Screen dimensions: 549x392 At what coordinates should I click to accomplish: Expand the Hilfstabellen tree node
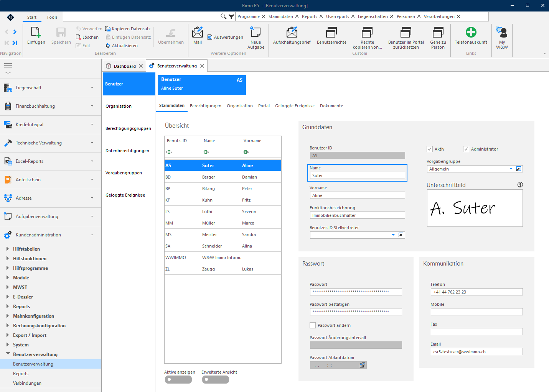tap(8, 249)
